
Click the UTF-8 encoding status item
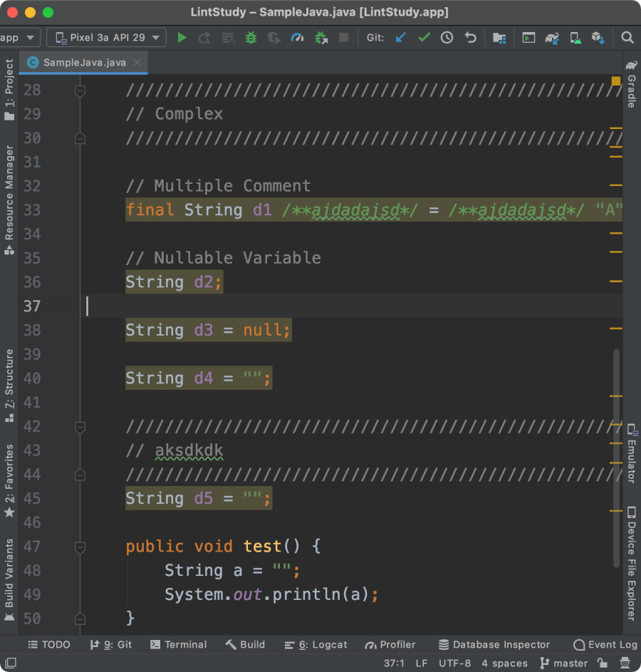coord(454,663)
